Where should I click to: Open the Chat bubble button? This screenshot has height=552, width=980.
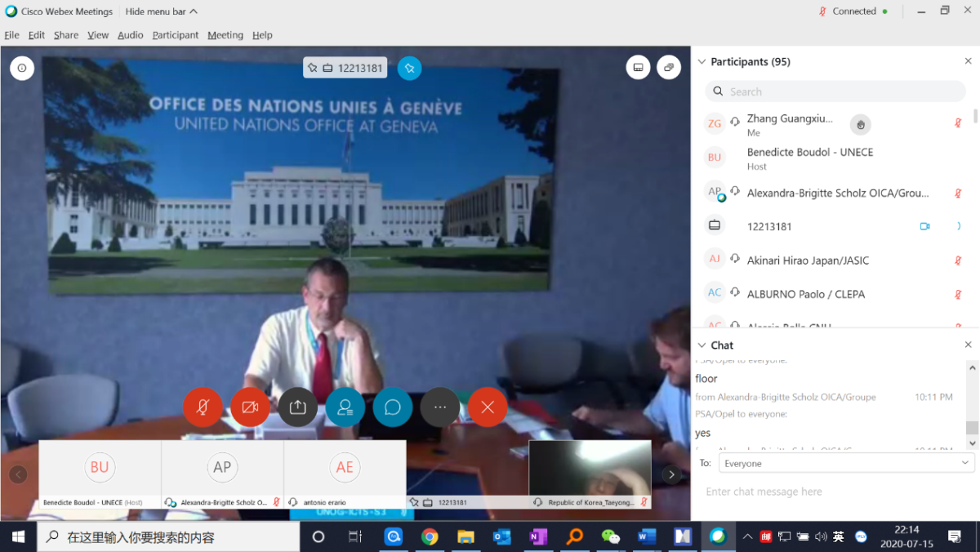[x=393, y=407]
